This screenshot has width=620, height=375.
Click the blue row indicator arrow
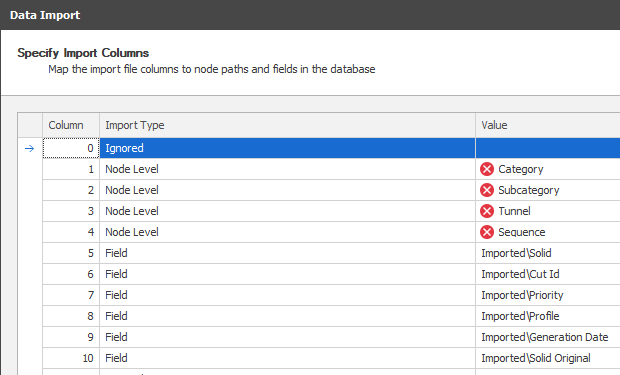30,148
